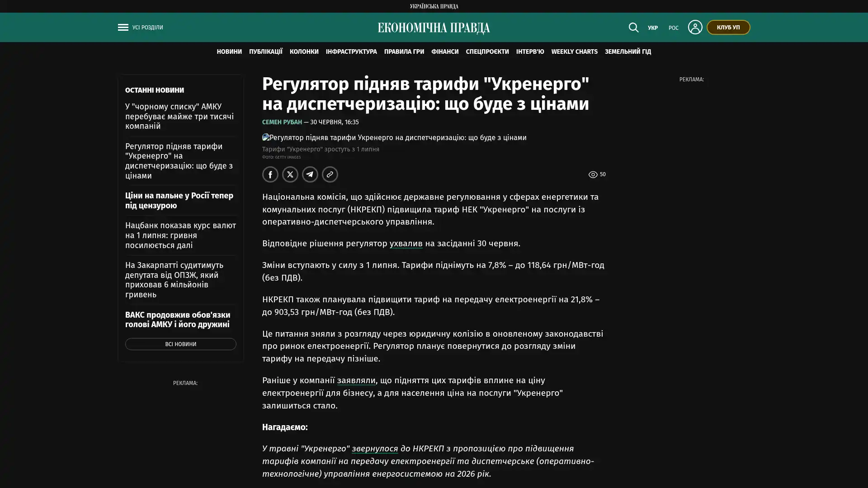Open news about Закарпаття ОПЗЖ deputy
The image size is (868, 488).
tap(175, 280)
